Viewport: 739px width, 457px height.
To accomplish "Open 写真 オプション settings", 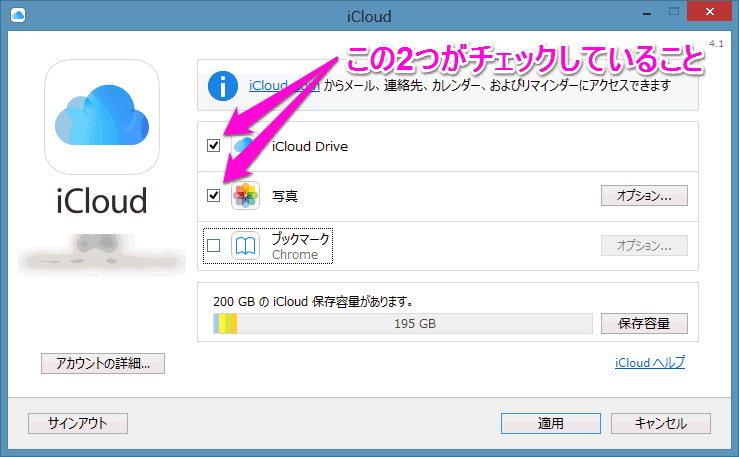I will pyautogui.click(x=643, y=196).
